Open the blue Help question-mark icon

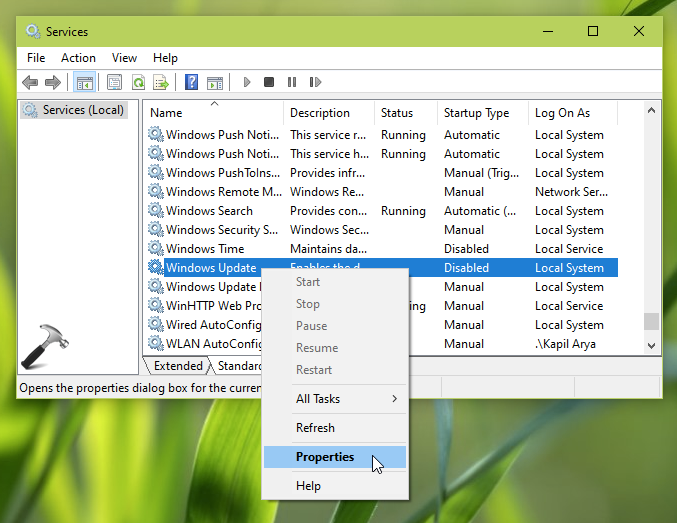(x=191, y=82)
